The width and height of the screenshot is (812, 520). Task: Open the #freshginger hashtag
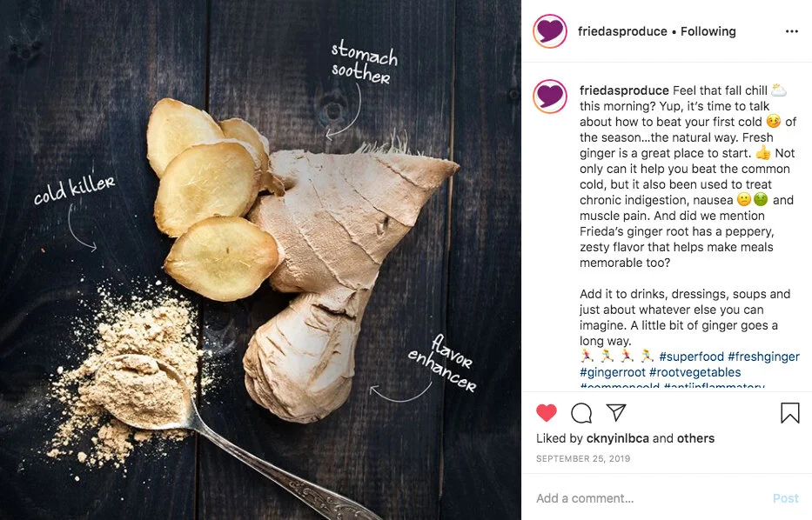pos(763,357)
